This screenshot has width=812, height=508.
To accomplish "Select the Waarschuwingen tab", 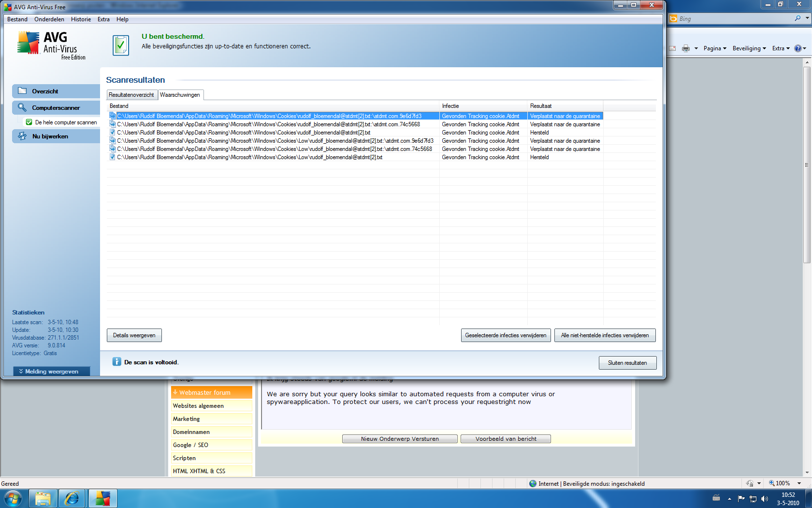I will coord(180,95).
